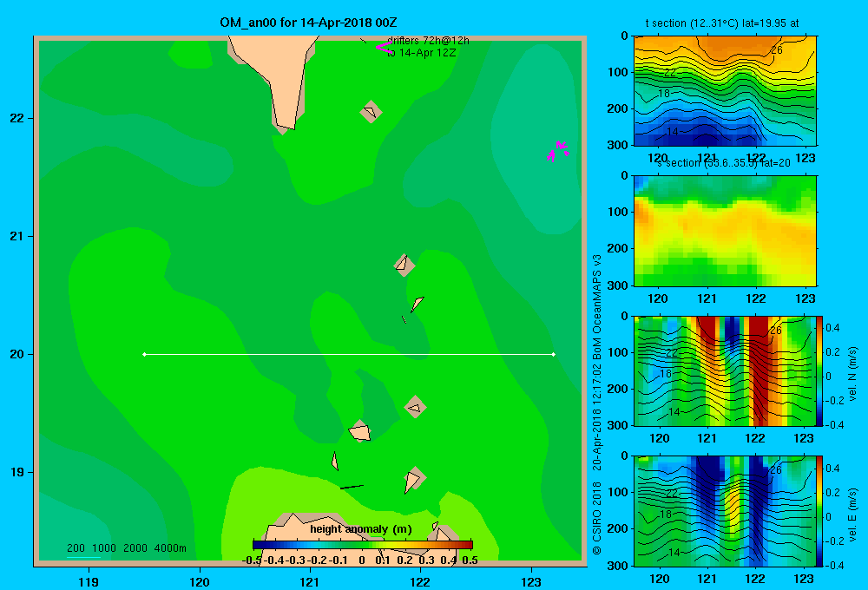Open the temperature section plot
This screenshot has width=868, height=590.
point(725,91)
